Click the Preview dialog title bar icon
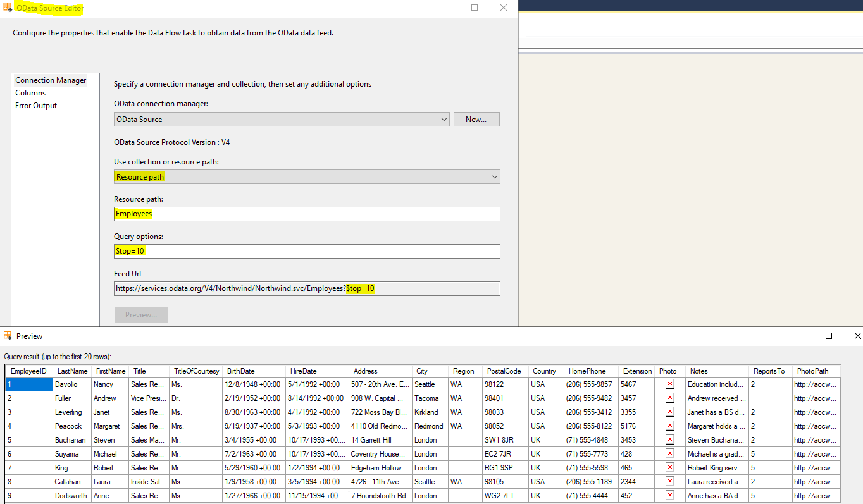 pos(8,336)
